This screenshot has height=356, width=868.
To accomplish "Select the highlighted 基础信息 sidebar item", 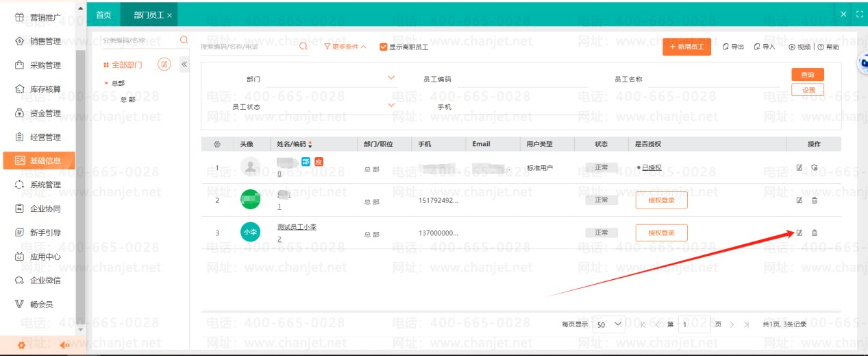I will tap(39, 161).
